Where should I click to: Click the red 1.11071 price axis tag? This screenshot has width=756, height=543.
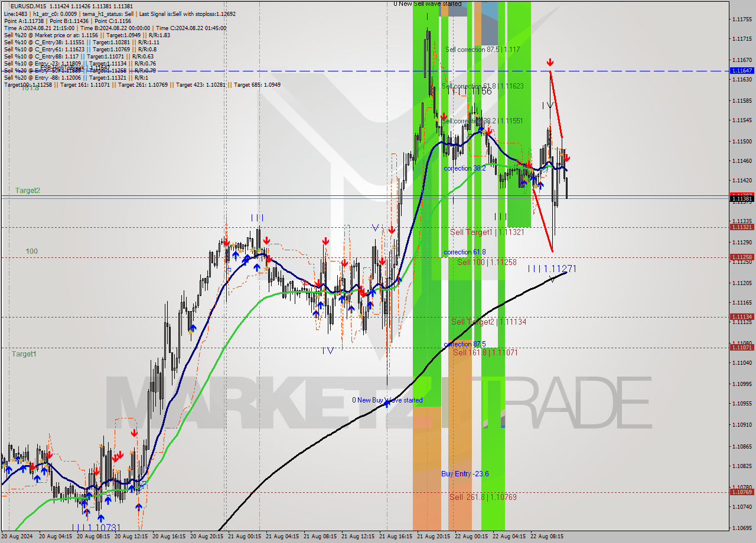(x=742, y=347)
